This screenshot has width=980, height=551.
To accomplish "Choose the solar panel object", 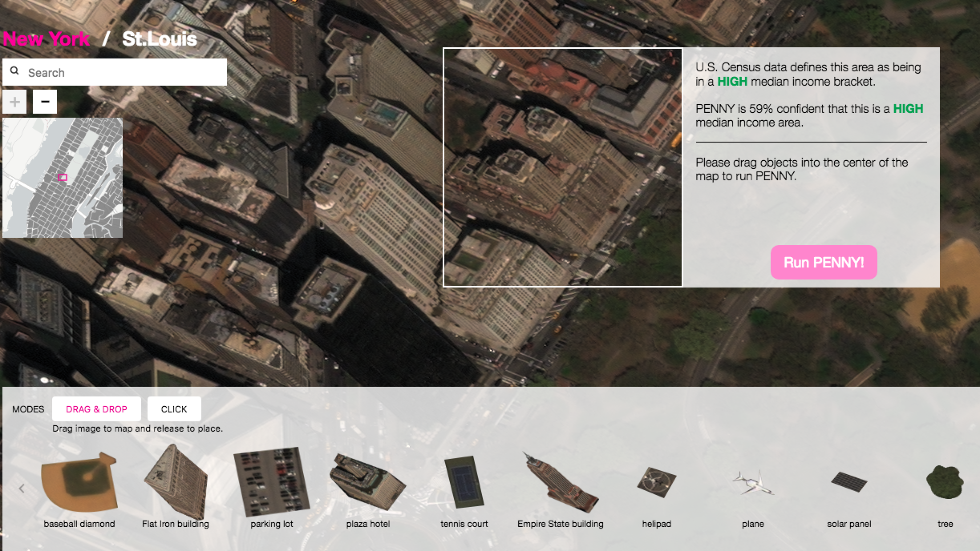I will [x=849, y=482].
